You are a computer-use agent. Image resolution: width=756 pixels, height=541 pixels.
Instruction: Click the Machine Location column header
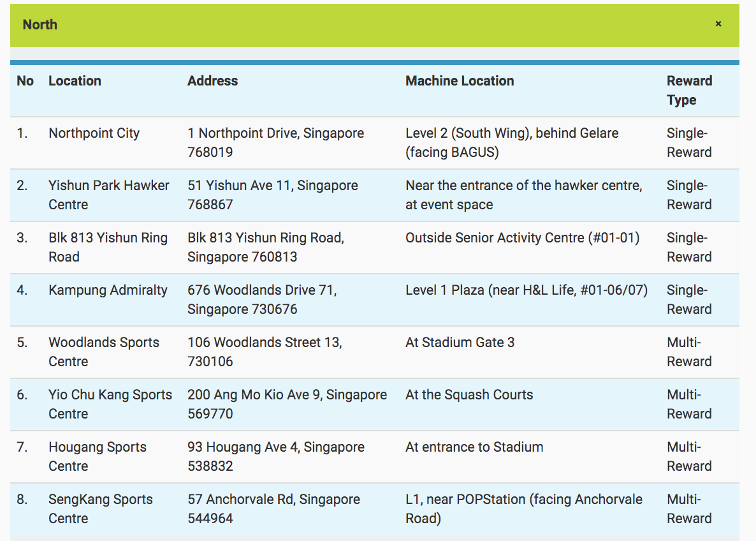(460, 80)
